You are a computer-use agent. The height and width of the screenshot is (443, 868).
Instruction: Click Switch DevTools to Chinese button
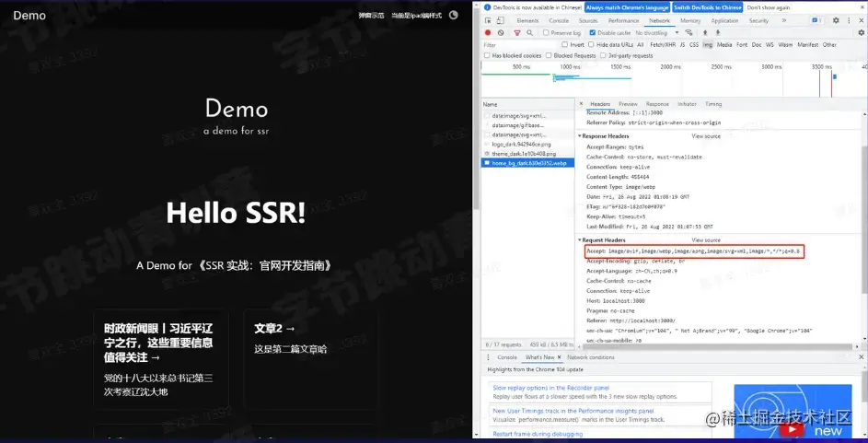pyautogui.click(x=708, y=7)
